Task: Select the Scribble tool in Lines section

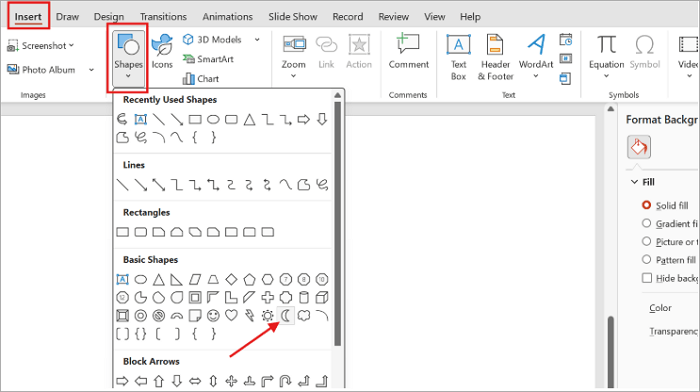Action: click(322, 184)
